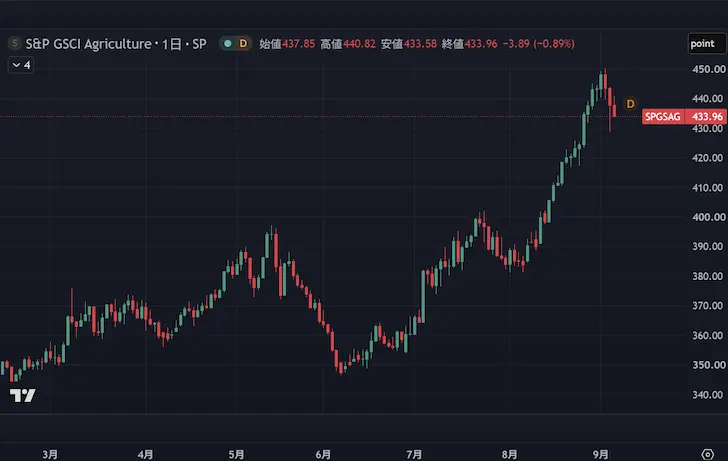This screenshot has height=461, width=728.
Task: Open chart settings gear icon
Action: [707, 454]
